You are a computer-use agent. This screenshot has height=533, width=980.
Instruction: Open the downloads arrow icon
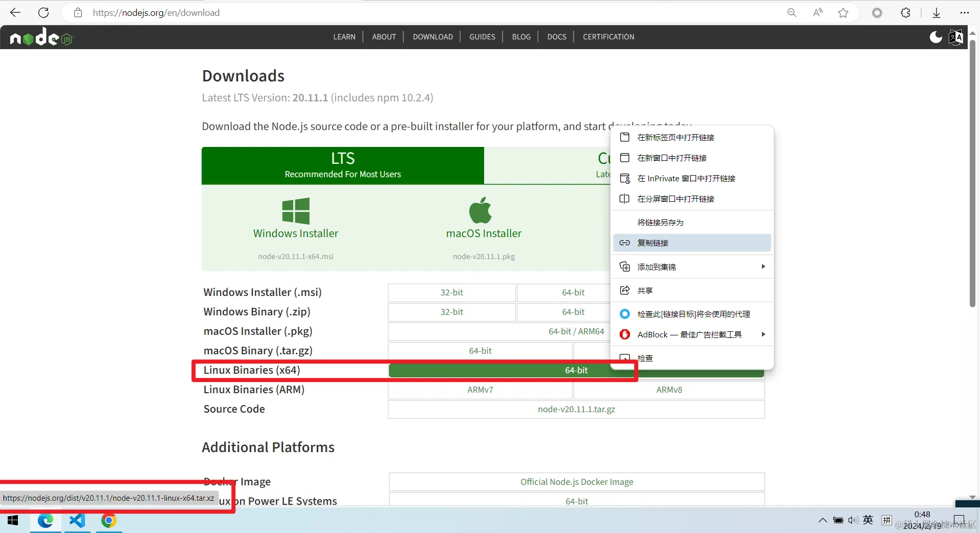pos(937,13)
